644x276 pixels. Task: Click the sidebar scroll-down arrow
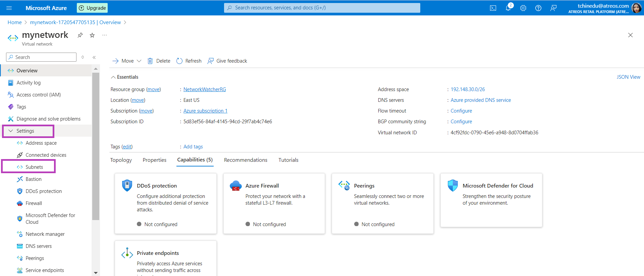(96, 273)
